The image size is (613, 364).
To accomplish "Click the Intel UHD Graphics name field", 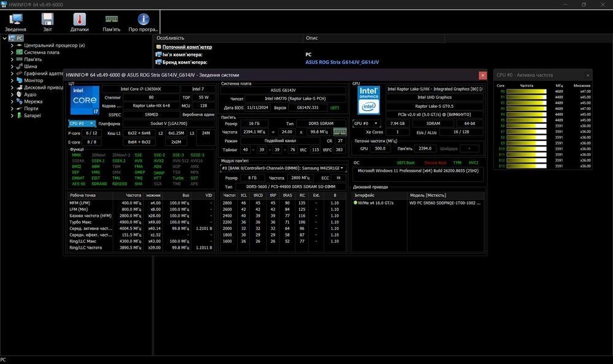I will point(435,97).
